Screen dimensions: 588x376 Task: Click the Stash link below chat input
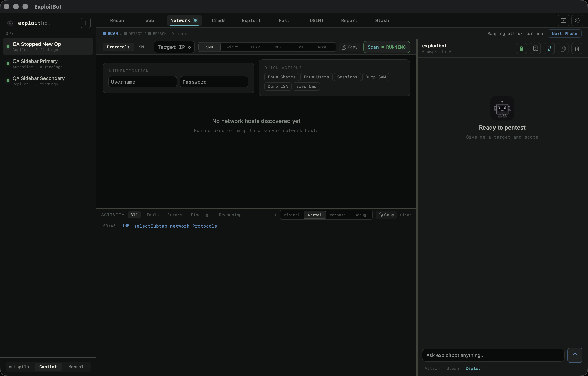pos(452,368)
